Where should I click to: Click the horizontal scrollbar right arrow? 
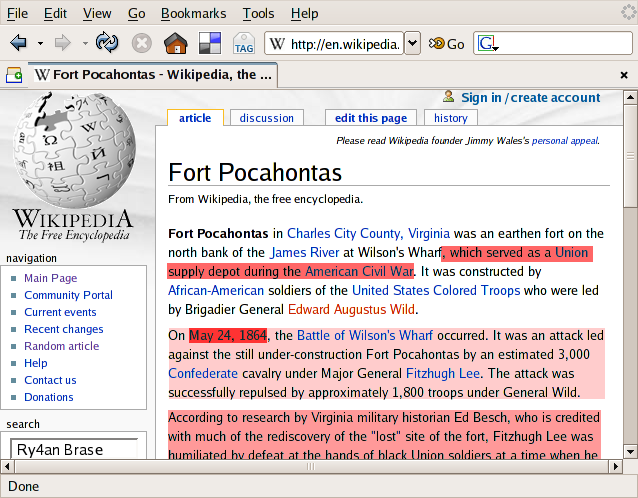pyautogui.click(x=615, y=466)
